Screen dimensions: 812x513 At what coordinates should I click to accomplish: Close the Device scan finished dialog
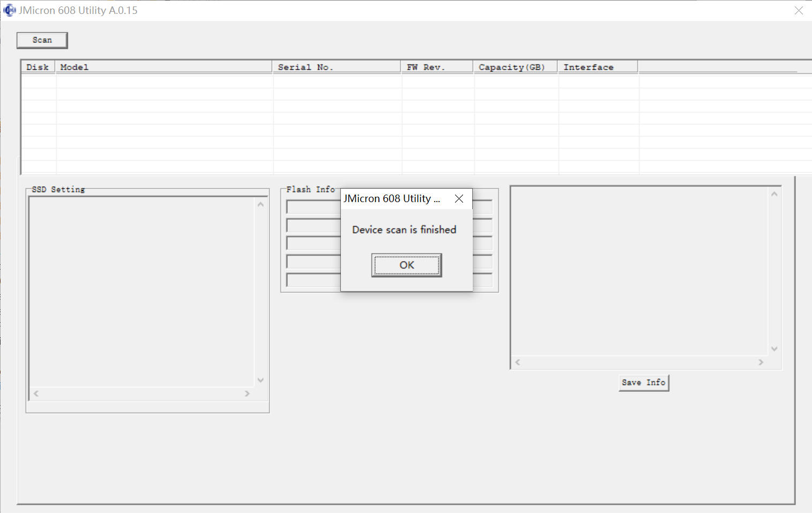point(459,198)
